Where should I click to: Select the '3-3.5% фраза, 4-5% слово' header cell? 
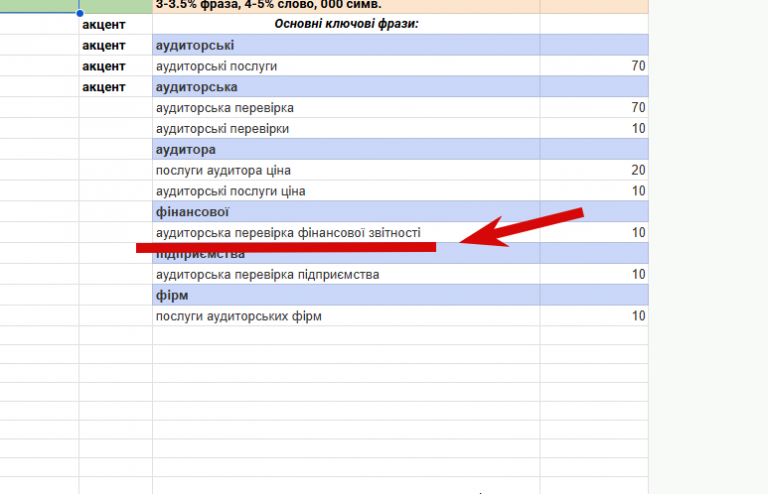pyautogui.click(x=346, y=6)
